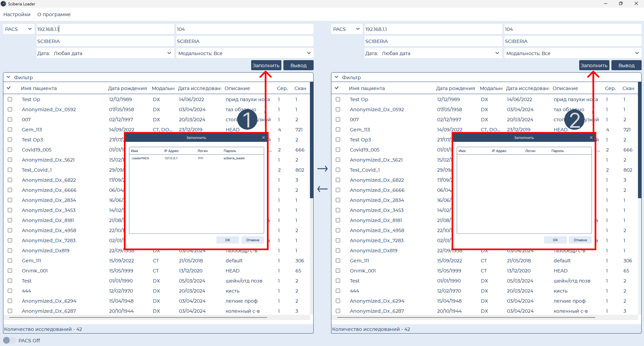Focus left IP address field 192.168.1.1
Viewport: 644px width, 346px height.
coord(105,29)
